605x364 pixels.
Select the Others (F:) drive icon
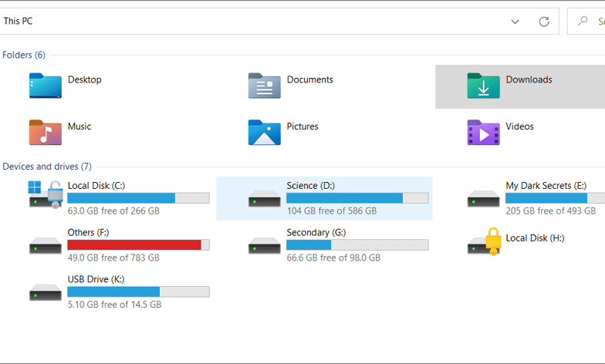tap(46, 245)
